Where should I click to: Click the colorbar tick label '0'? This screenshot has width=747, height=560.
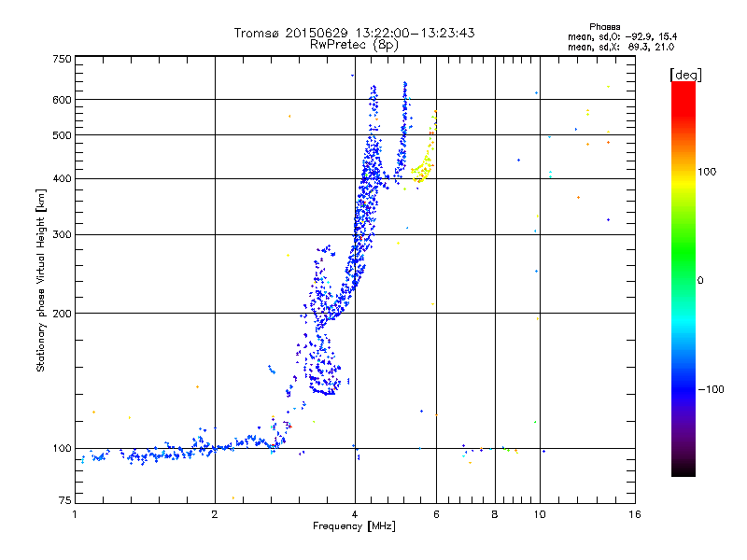point(700,281)
